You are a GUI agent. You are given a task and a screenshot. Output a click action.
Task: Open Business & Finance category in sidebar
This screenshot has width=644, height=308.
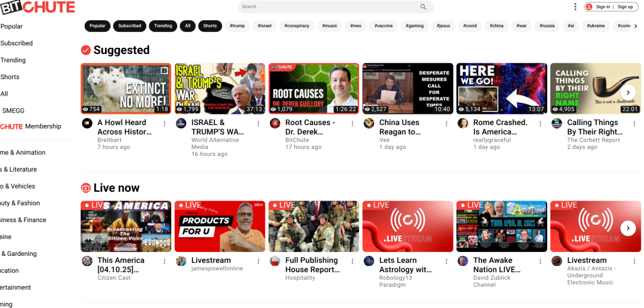click(23, 220)
